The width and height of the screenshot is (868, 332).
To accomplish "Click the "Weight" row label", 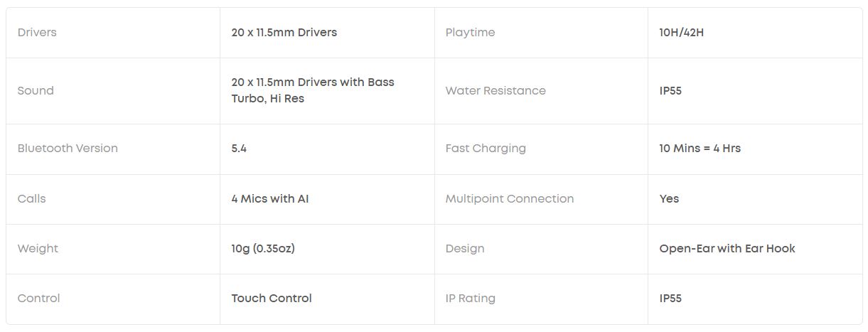I will (x=38, y=249).
